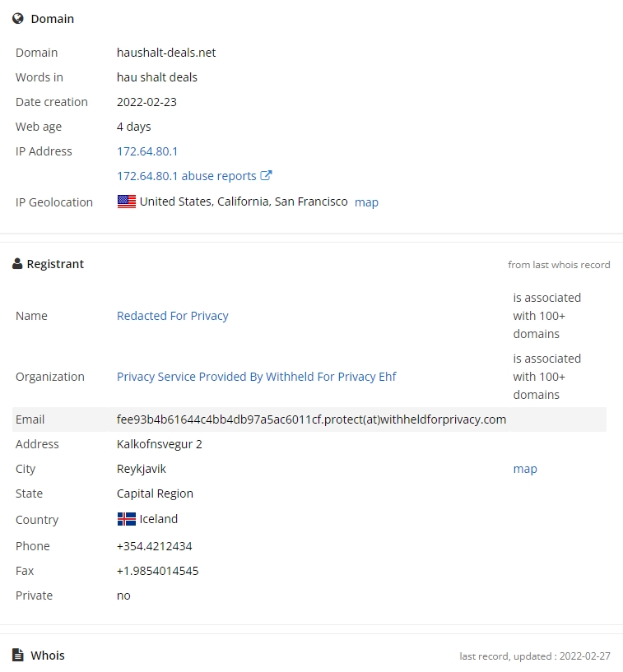Click the fax number +1.9854014545
The image size is (623, 672).
158,571
